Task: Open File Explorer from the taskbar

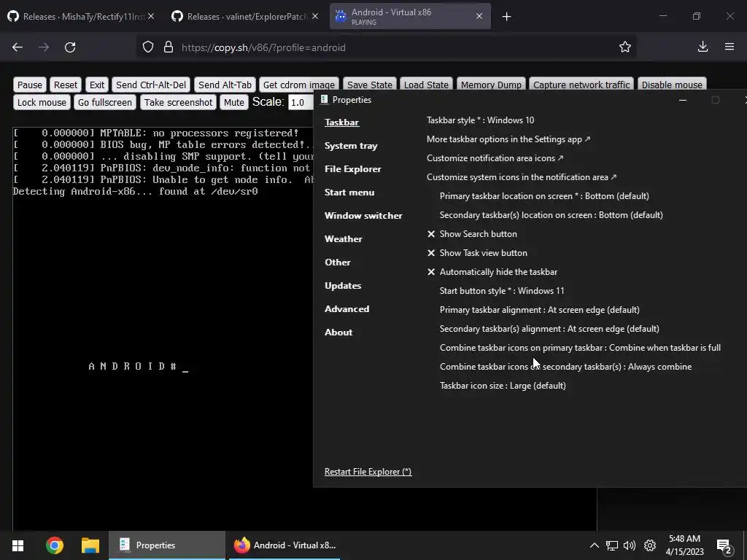Action: 90,545
